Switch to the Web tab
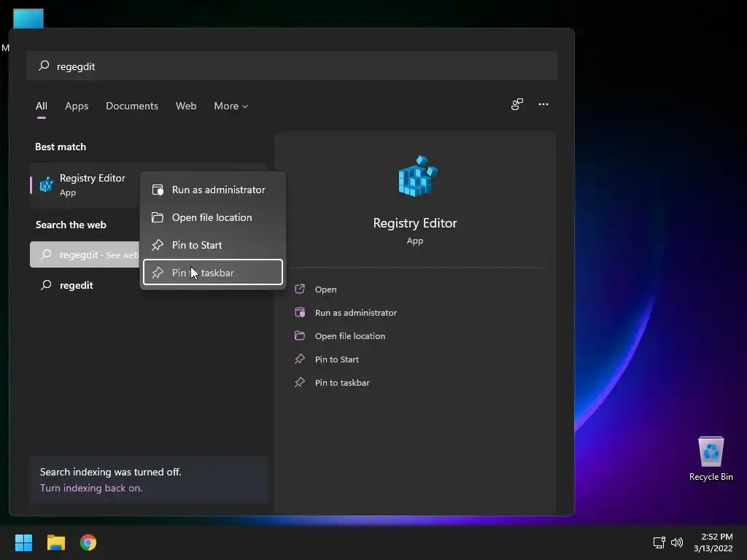Image resolution: width=747 pixels, height=560 pixels. [186, 106]
